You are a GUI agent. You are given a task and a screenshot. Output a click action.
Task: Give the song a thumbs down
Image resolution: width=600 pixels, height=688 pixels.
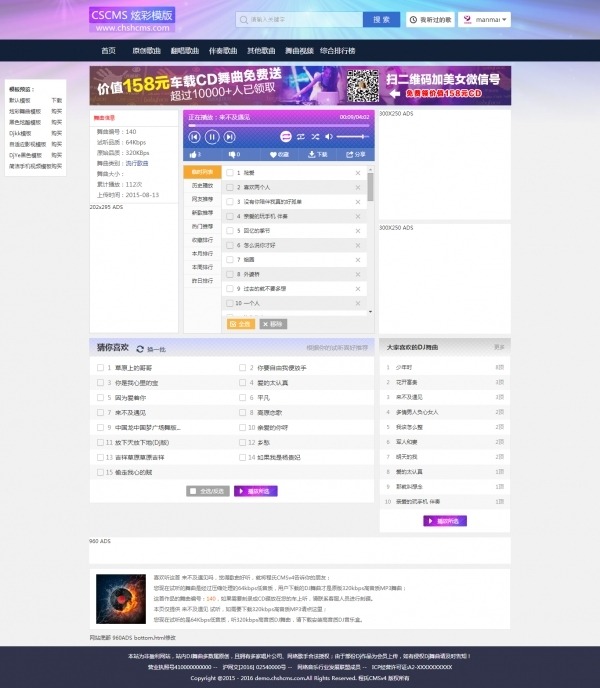coord(232,154)
